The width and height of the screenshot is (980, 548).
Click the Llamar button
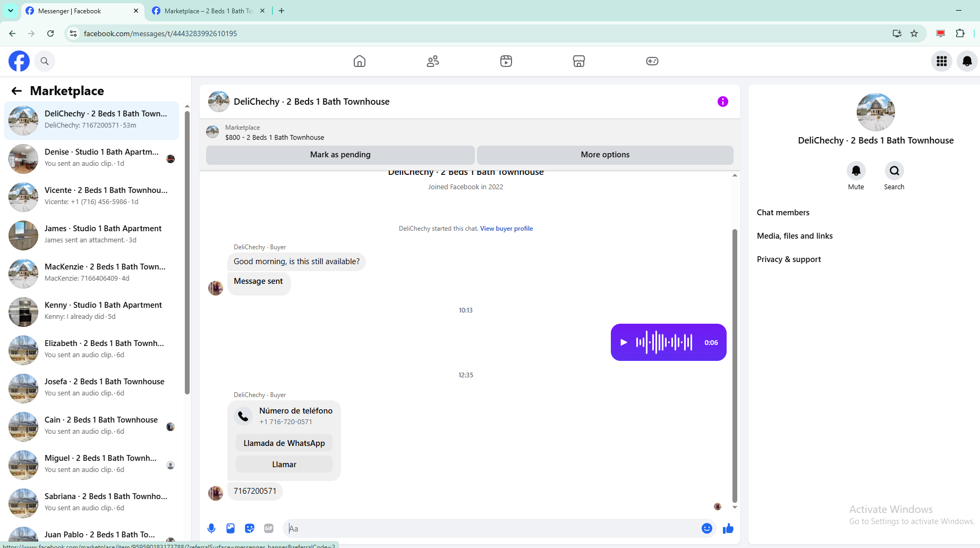pyautogui.click(x=284, y=465)
